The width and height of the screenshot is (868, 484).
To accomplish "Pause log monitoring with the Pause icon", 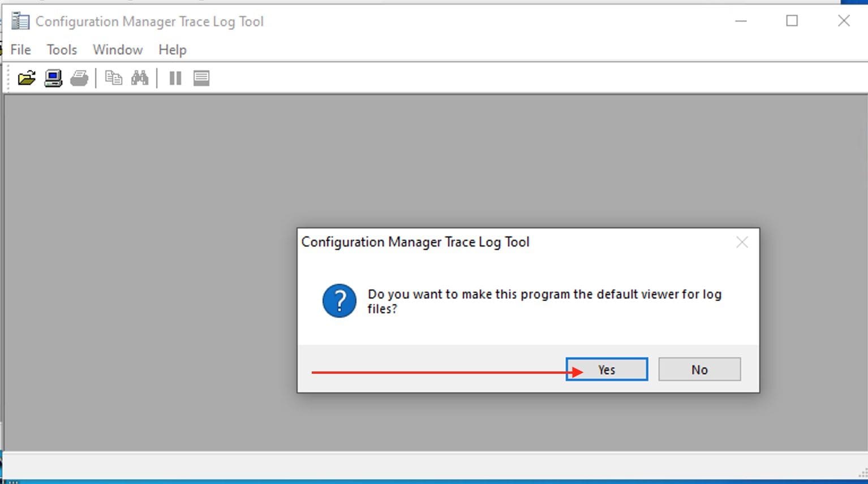I will pos(175,78).
